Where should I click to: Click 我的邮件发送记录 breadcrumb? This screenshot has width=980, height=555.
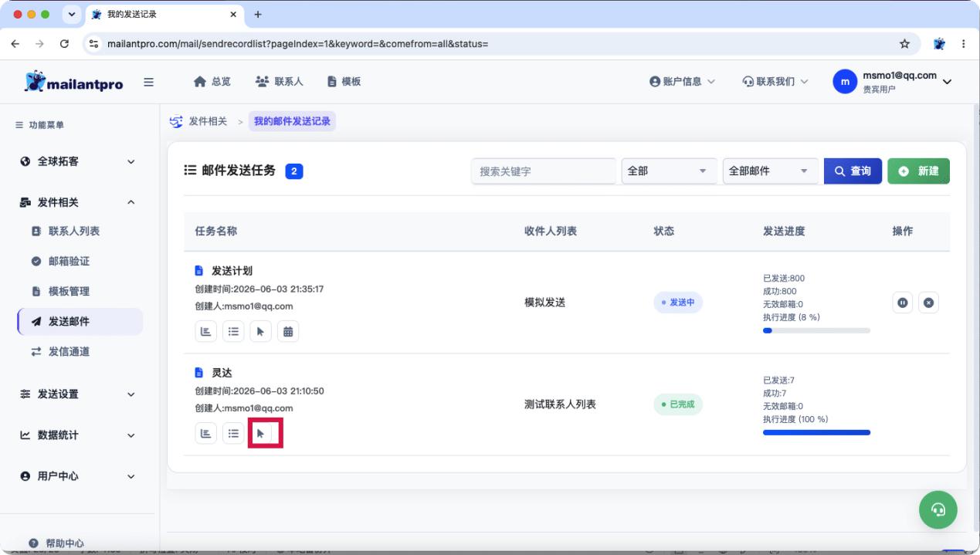click(292, 121)
